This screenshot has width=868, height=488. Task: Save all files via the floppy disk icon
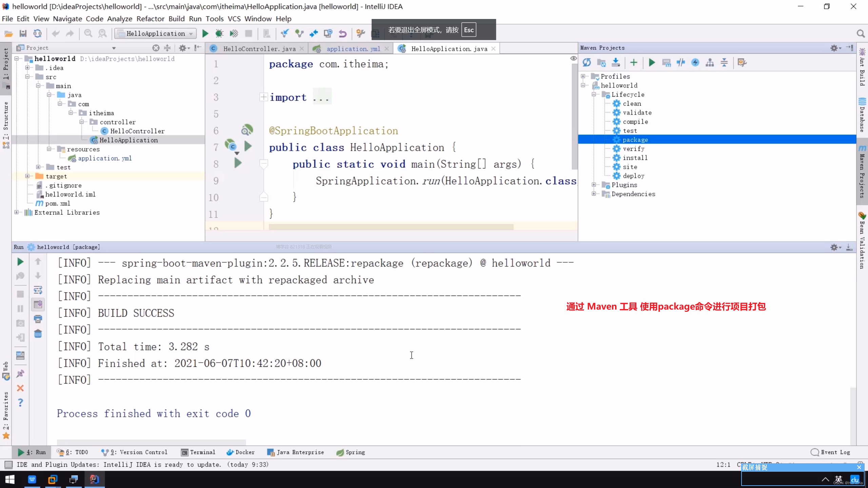(23, 33)
